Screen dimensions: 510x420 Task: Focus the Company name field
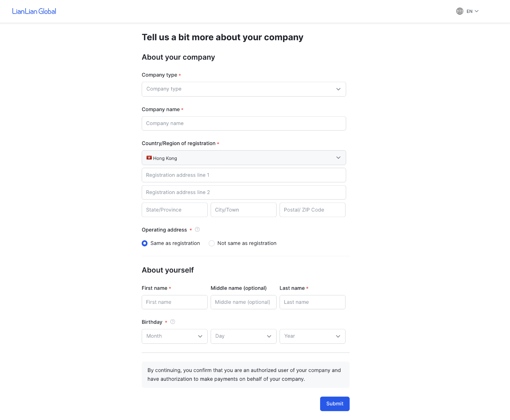tap(244, 123)
